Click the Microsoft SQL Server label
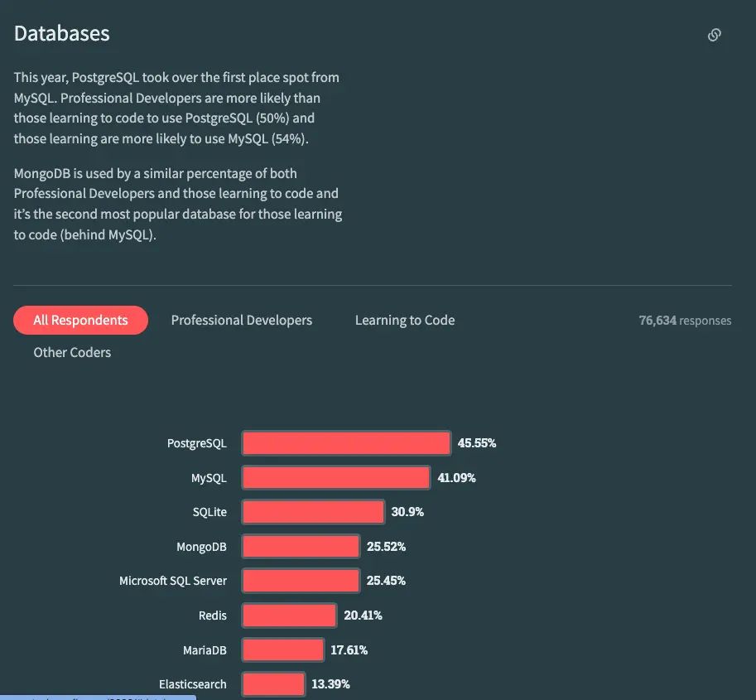 point(173,581)
